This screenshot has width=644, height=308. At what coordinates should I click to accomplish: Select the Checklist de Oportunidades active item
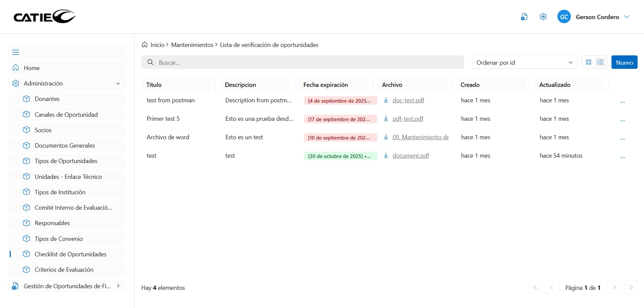coord(70,254)
